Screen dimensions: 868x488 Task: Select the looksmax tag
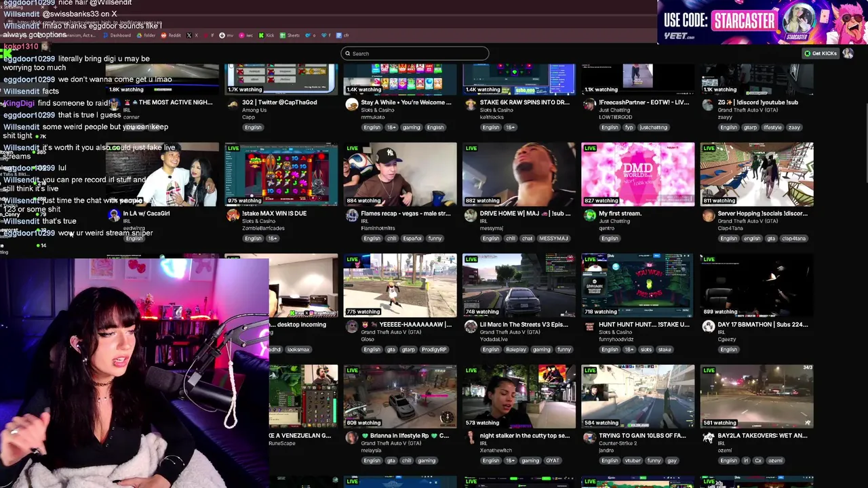point(298,350)
